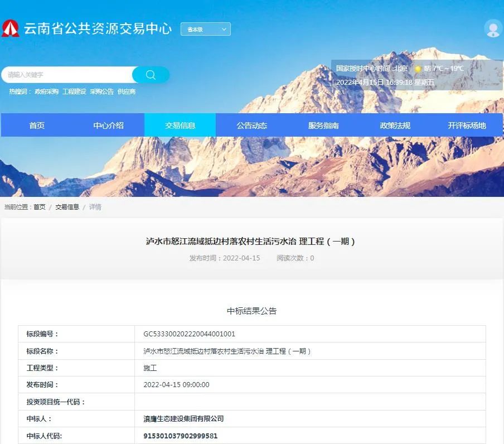
Task: Open the 省本级 region dropdown
Action: [206, 29]
